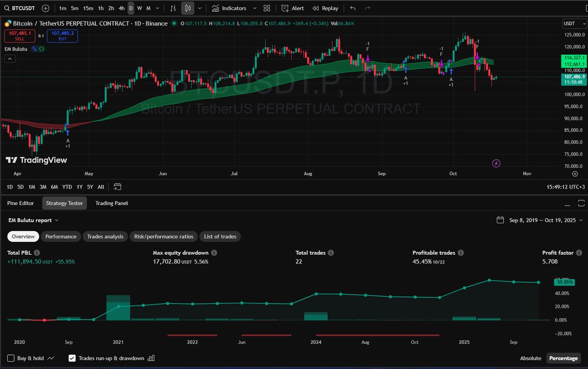Switch to the Pine Editor tab

tap(21, 203)
